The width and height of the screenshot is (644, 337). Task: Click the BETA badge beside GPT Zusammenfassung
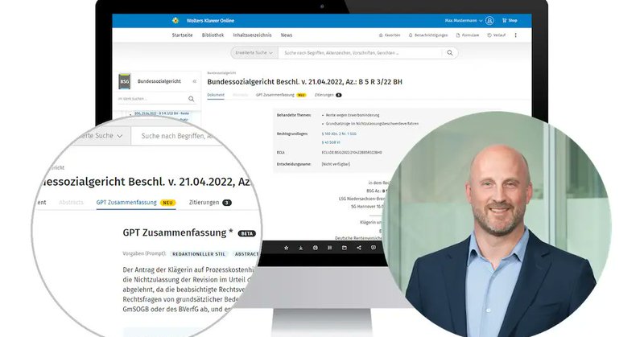[247, 233]
